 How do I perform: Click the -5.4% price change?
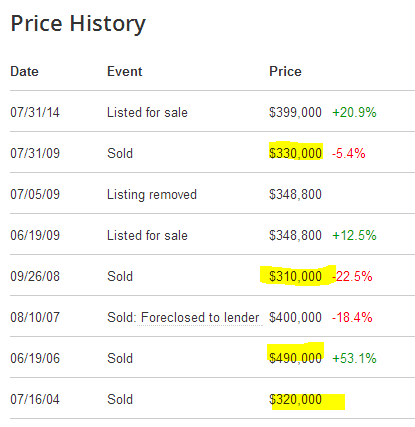(349, 153)
